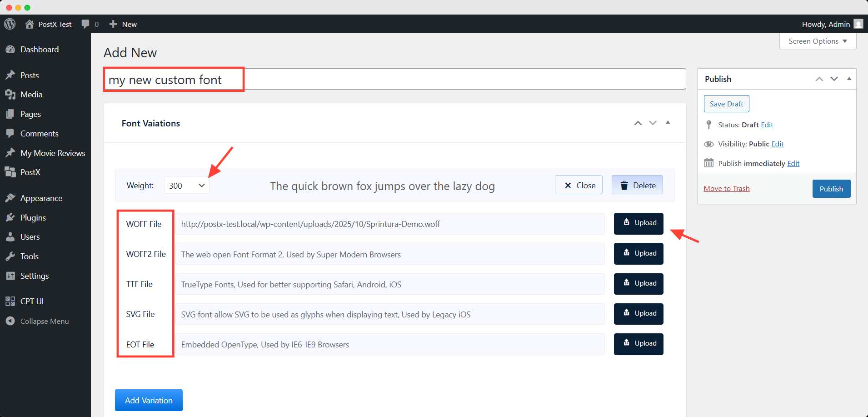Image resolution: width=868 pixels, height=417 pixels.
Task: Upload a WOFF2 file via its Upload button
Action: [x=638, y=253]
